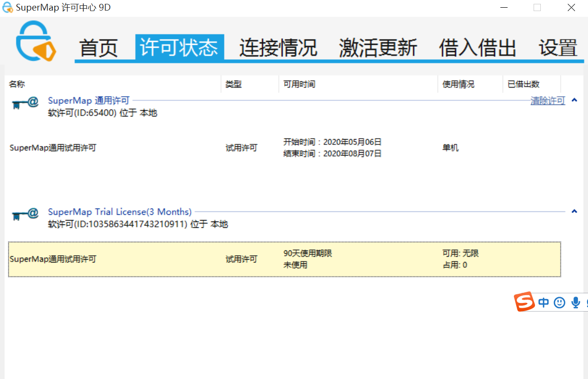Click 试用许可 type in highlighted row
This screenshot has height=379, width=588.
coord(241,259)
